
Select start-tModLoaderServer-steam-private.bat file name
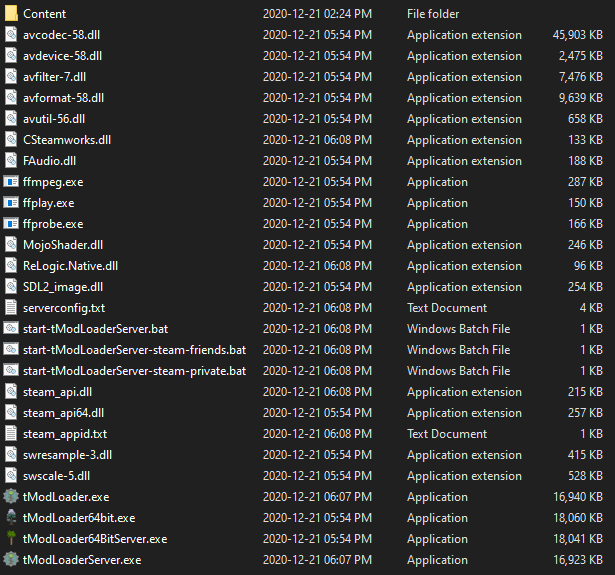[x=134, y=371]
